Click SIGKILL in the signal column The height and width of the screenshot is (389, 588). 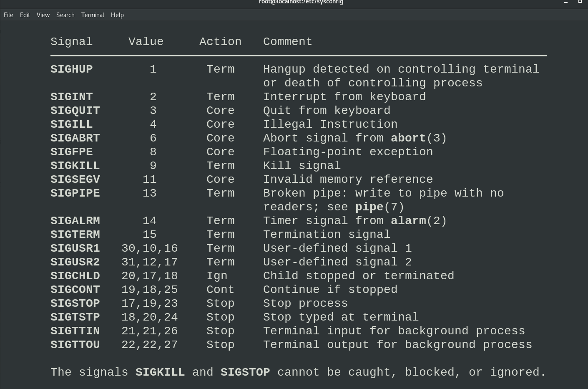tap(75, 166)
